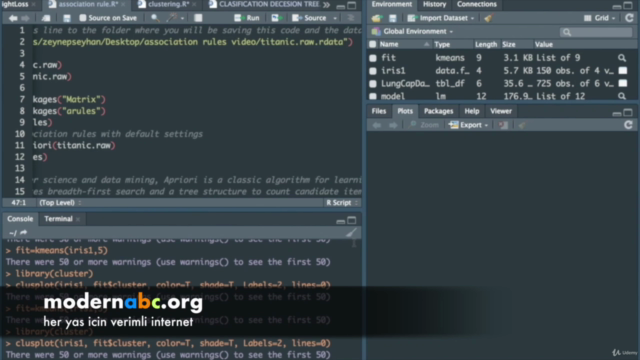Viewport: 640px width, 360px height.
Task: Sort environment by Type column
Action: tap(442, 44)
